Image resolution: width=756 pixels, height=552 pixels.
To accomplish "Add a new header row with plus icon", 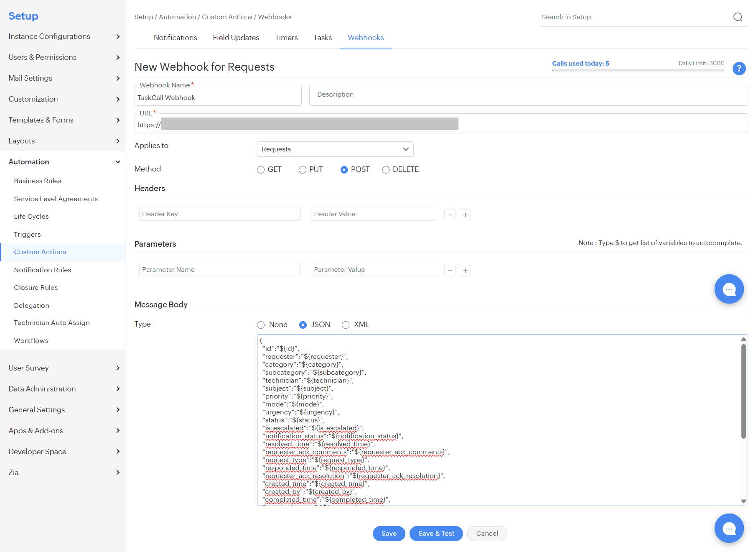I will coord(466,215).
